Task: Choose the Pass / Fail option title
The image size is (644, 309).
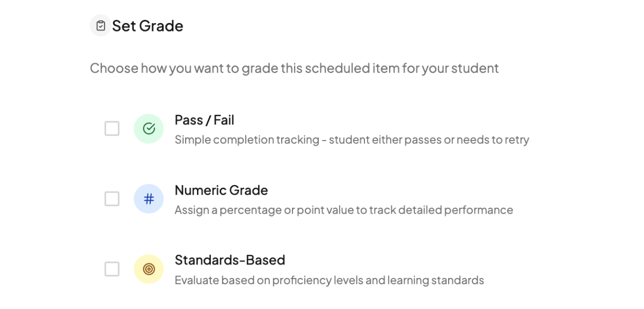Action: coord(204,120)
